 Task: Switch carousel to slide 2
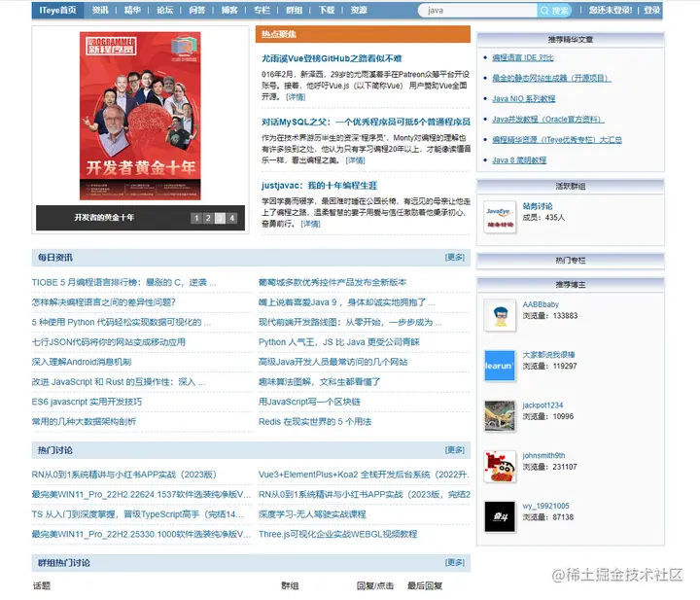(x=208, y=218)
